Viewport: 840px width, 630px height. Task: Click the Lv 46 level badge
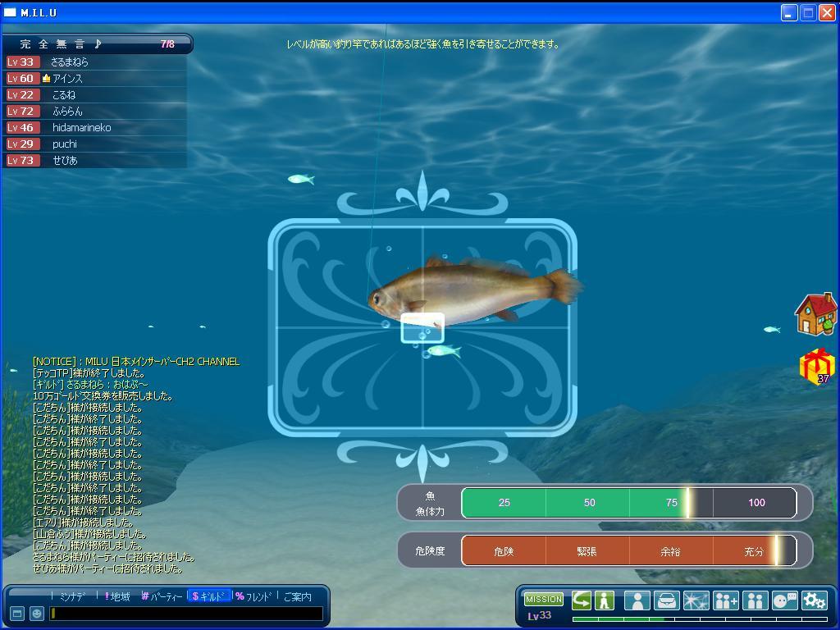21,127
